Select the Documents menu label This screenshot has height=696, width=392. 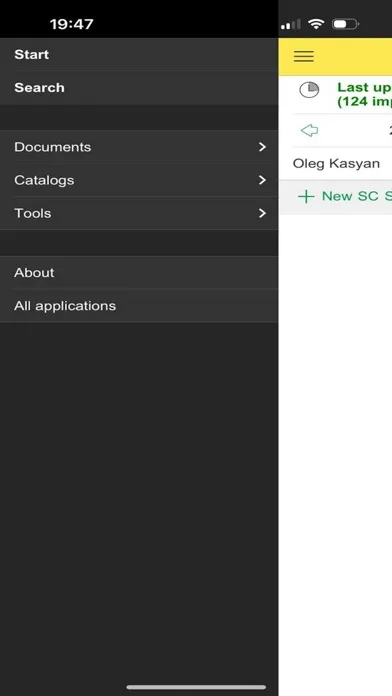coord(52,147)
